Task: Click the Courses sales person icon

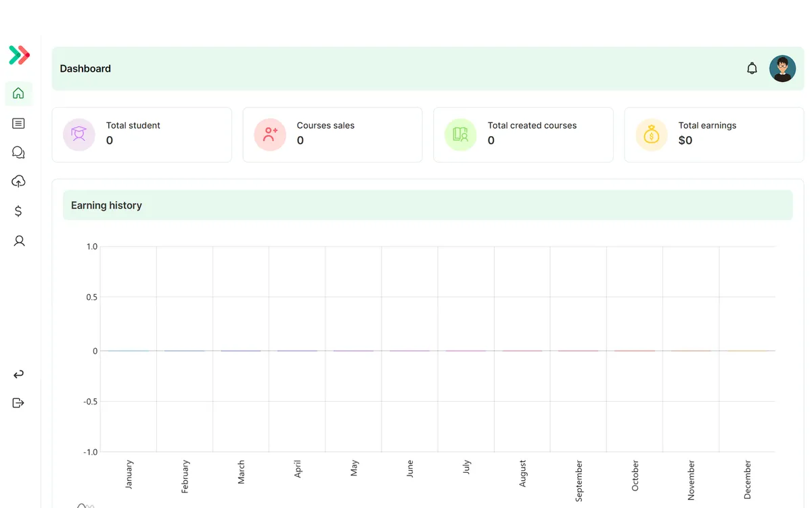Action: pyautogui.click(x=270, y=135)
